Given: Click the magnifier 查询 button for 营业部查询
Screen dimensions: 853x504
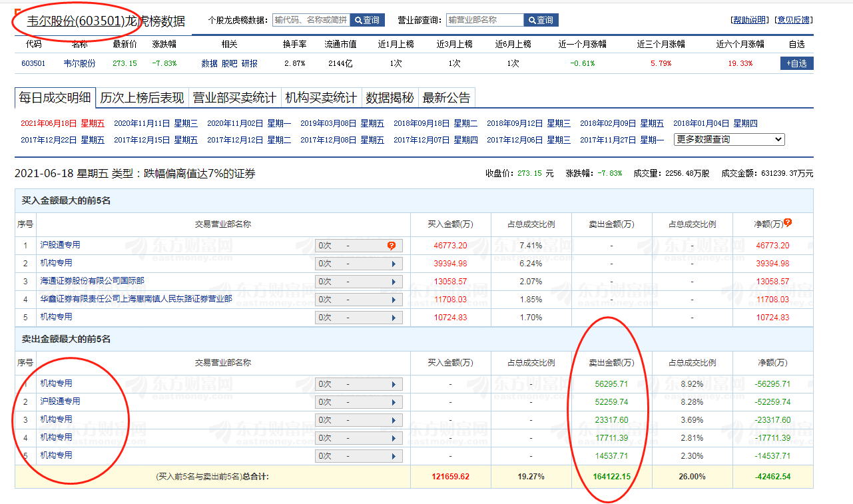Looking at the screenshot, I should tap(541, 21).
